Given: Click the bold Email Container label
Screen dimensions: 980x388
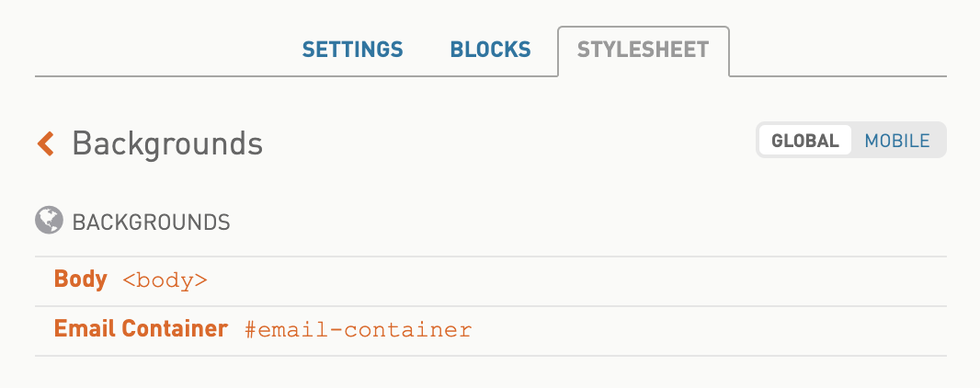Looking at the screenshot, I should [141, 328].
